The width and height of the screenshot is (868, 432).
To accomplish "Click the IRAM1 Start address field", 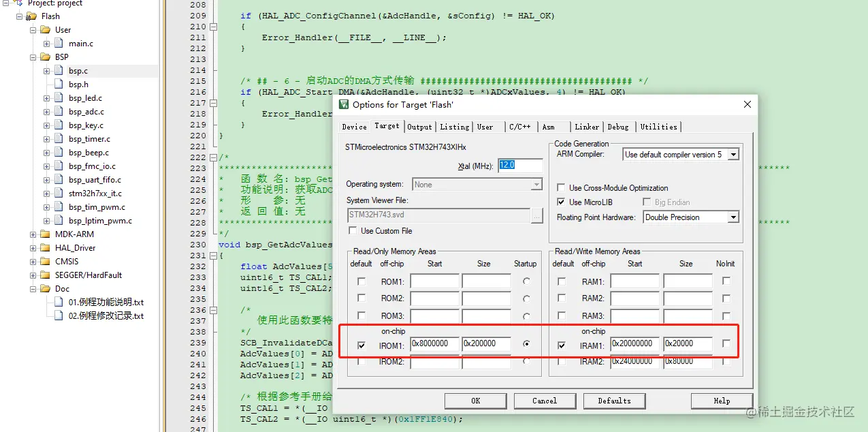I will pyautogui.click(x=635, y=344).
